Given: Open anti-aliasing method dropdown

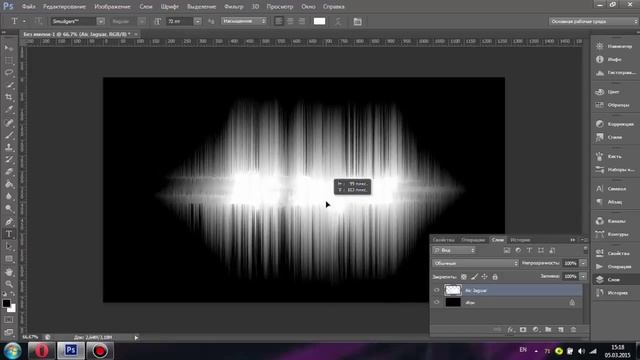Looking at the screenshot, I should [244, 21].
